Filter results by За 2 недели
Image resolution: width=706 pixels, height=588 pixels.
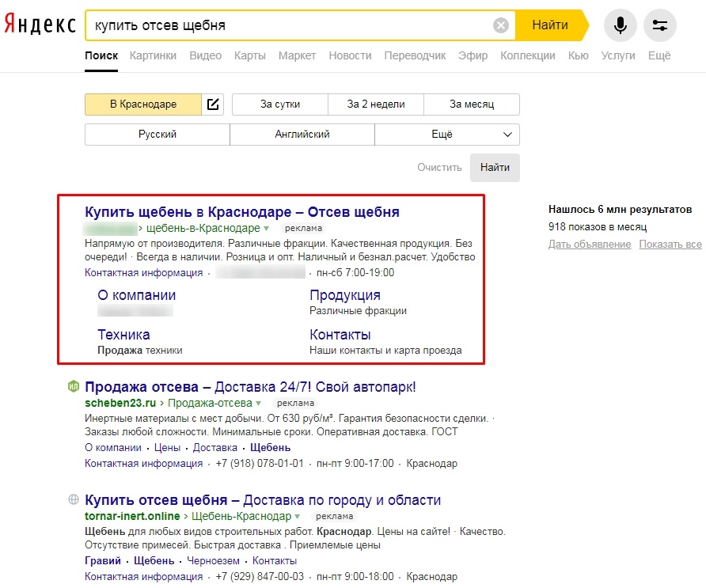tap(376, 104)
